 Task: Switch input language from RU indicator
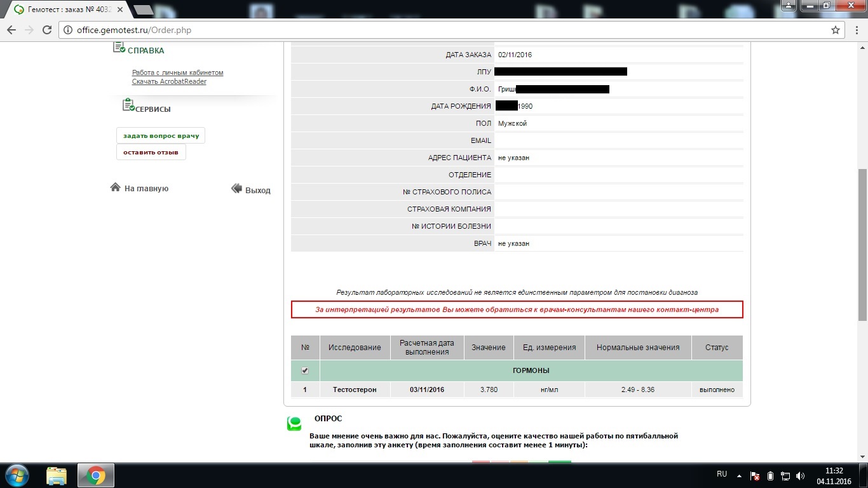click(x=721, y=475)
